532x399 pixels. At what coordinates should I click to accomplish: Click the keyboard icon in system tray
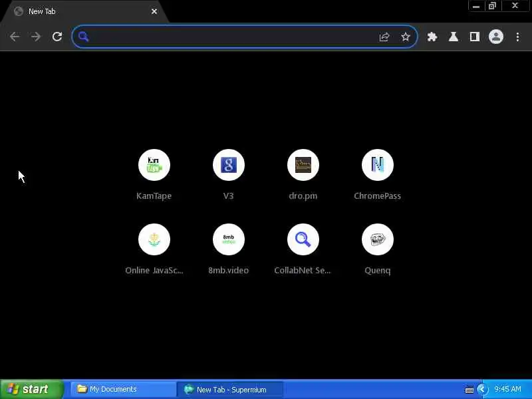(469, 390)
